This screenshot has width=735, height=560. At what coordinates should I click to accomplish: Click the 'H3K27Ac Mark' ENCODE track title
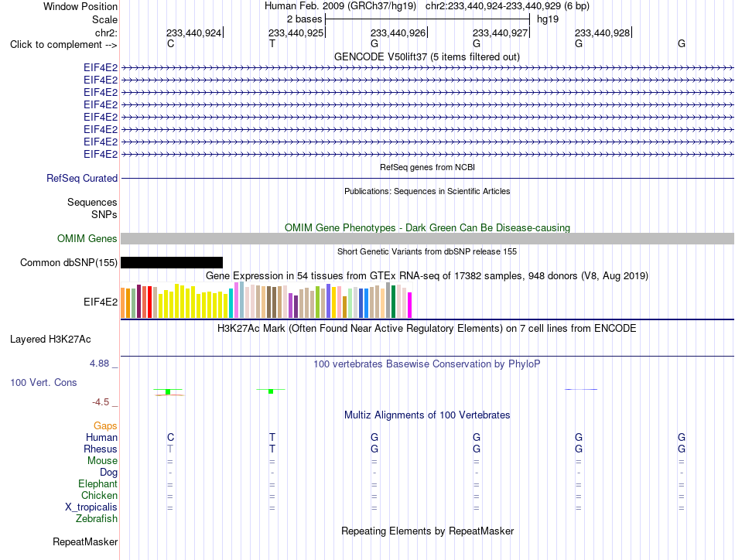click(x=427, y=328)
